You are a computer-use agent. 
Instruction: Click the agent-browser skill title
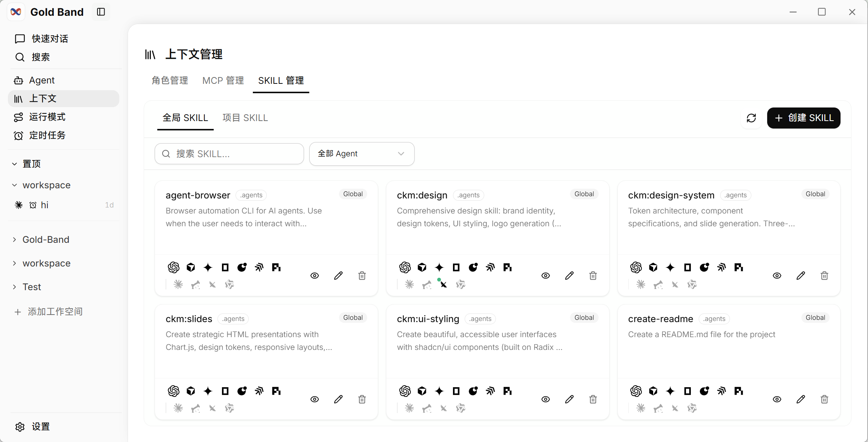pyautogui.click(x=198, y=195)
